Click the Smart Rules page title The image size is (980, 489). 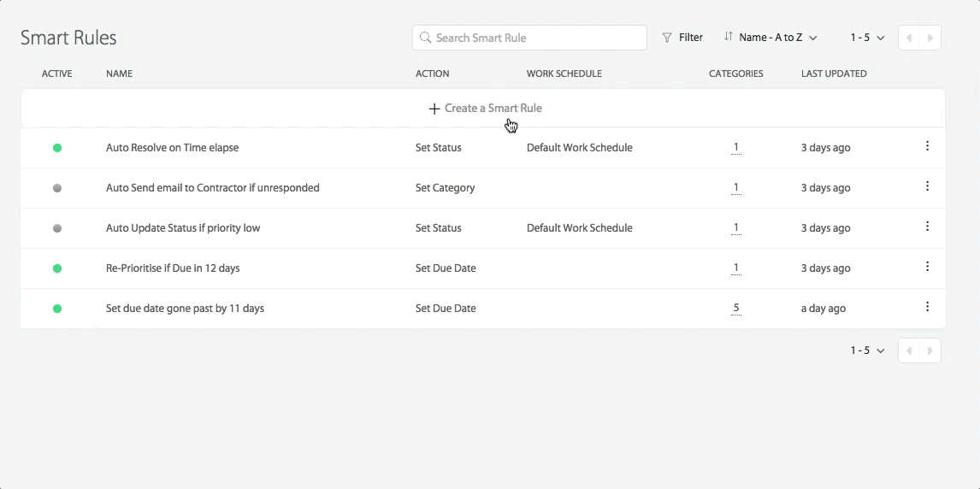(68, 38)
